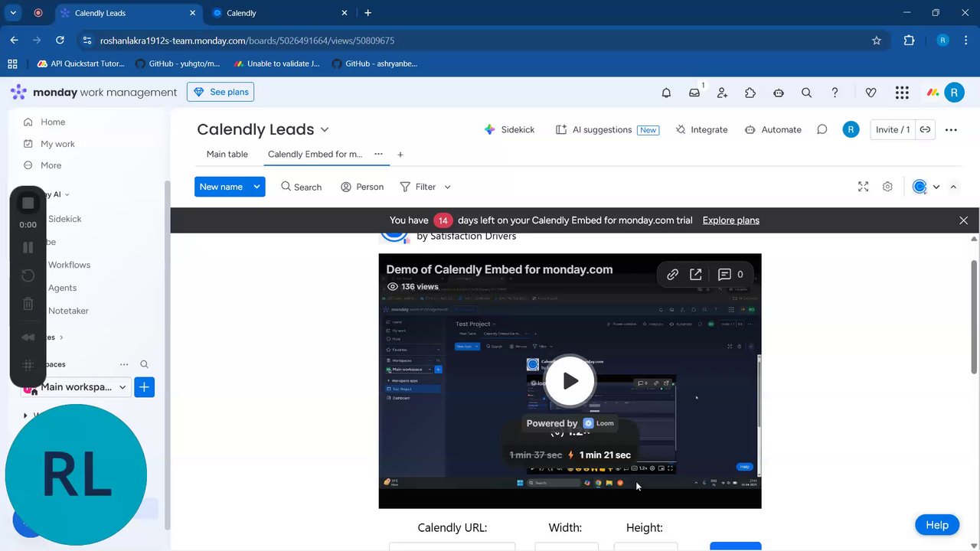Expand the Calendly Leads board title dropdown
The height and width of the screenshot is (551, 980).
[x=325, y=129]
